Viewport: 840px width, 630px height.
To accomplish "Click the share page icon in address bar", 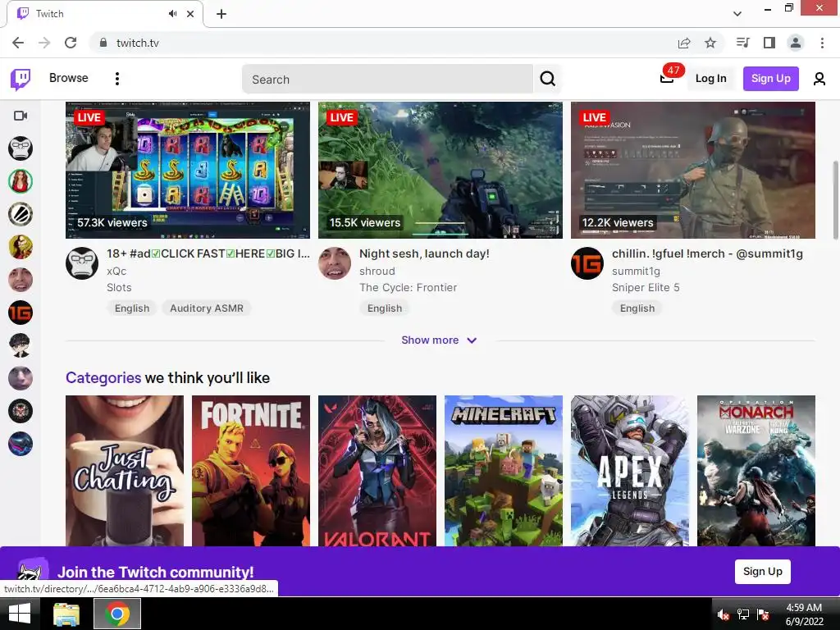I will point(684,43).
